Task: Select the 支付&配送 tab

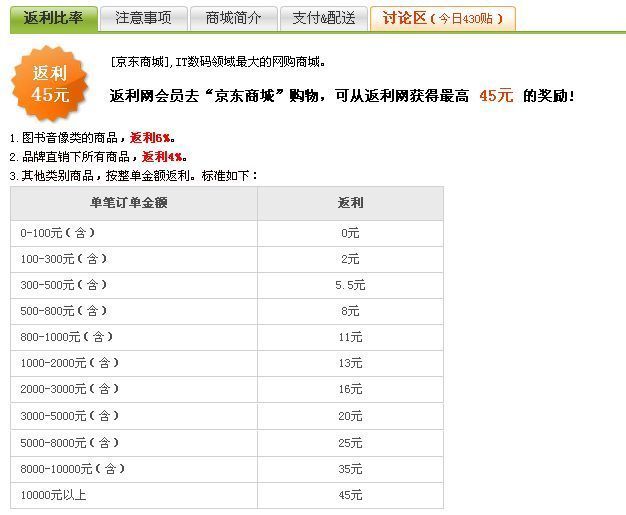Action: (324, 18)
